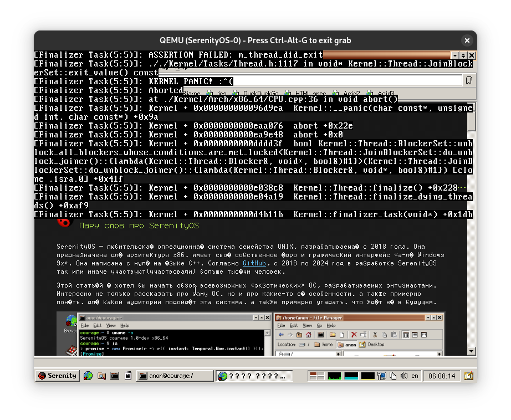Open the green CPU graph applet
This screenshot has height=420, width=511.
point(334,376)
